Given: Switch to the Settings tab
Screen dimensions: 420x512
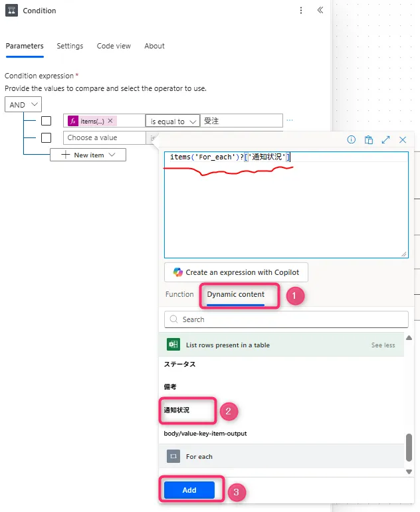Looking at the screenshot, I should coord(70,46).
